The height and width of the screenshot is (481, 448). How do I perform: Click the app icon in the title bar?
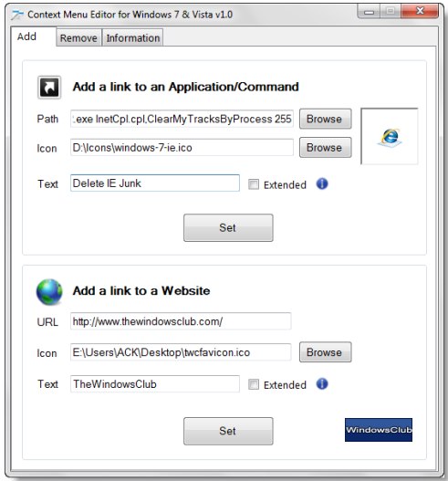(17, 15)
